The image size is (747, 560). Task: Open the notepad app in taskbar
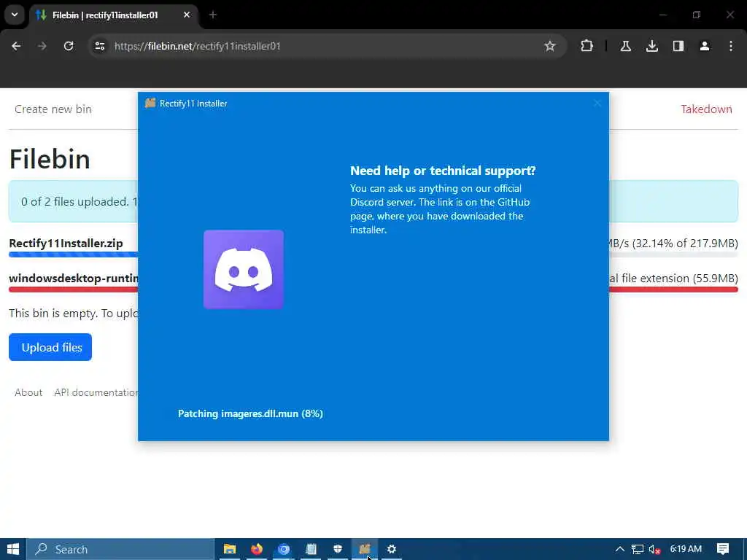(311, 549)
